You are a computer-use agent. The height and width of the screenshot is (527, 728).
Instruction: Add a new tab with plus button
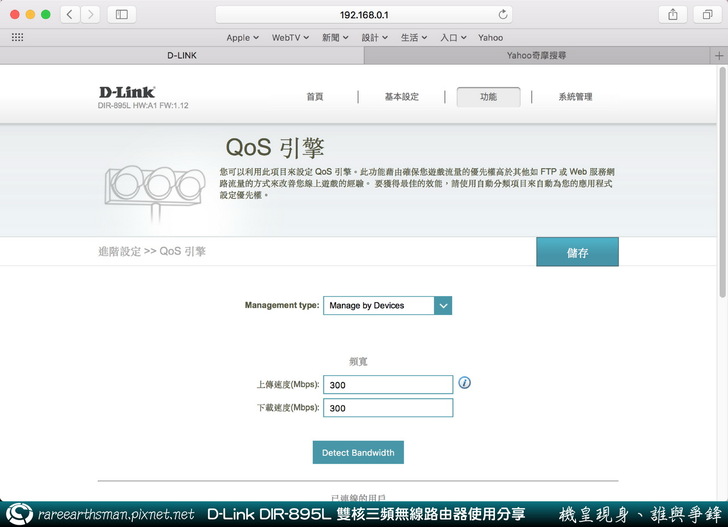719,56
